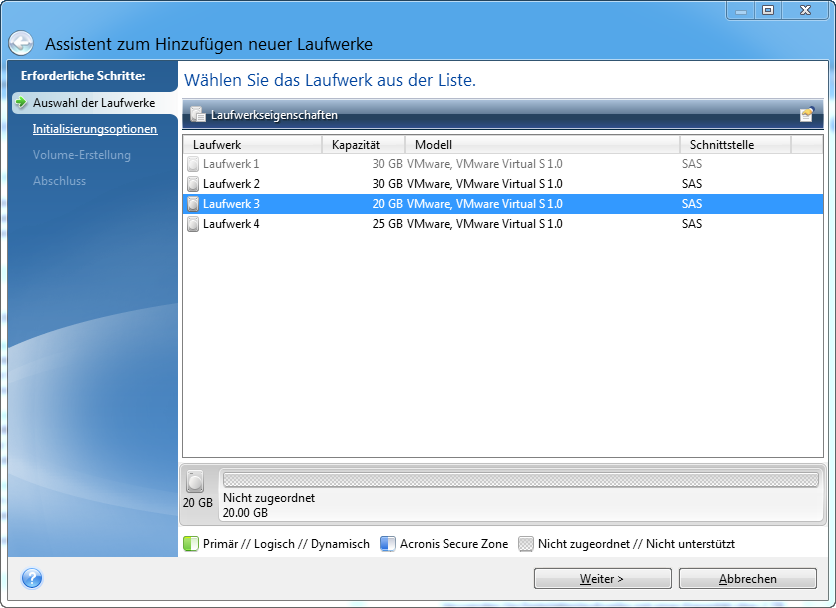Open help via the blue question mark icon

click(32, 578)
